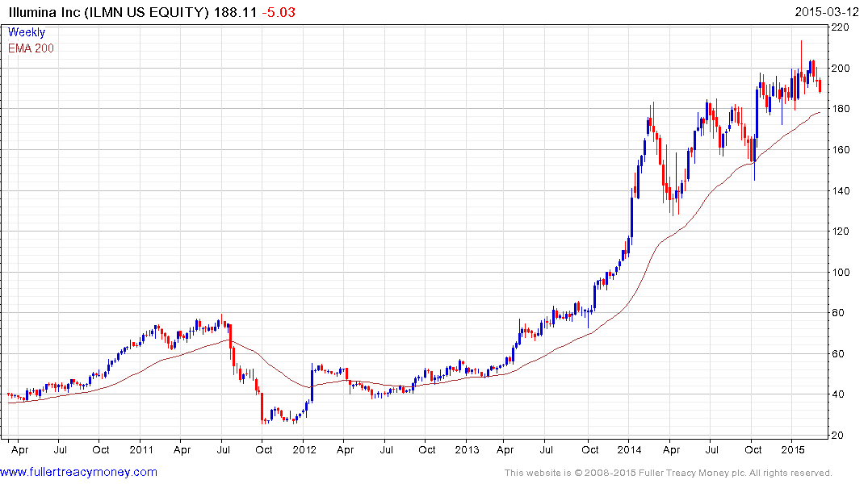Click the 2015 year axis label
Viewport: 868px width, 484px height.
click(x=792, y=449)
